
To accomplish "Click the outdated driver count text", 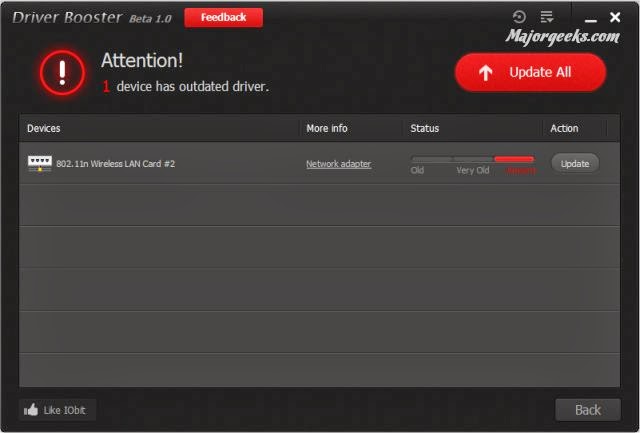I will click(185, 87).
